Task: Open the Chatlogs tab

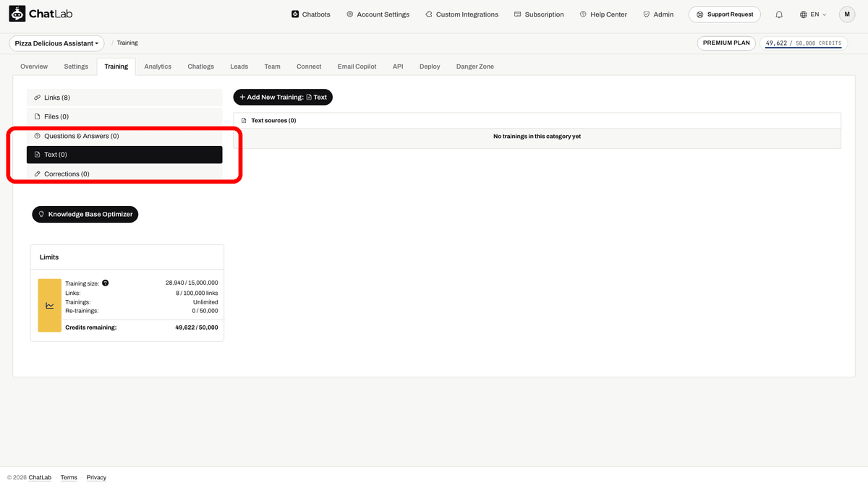Action: tap(201, 67)
